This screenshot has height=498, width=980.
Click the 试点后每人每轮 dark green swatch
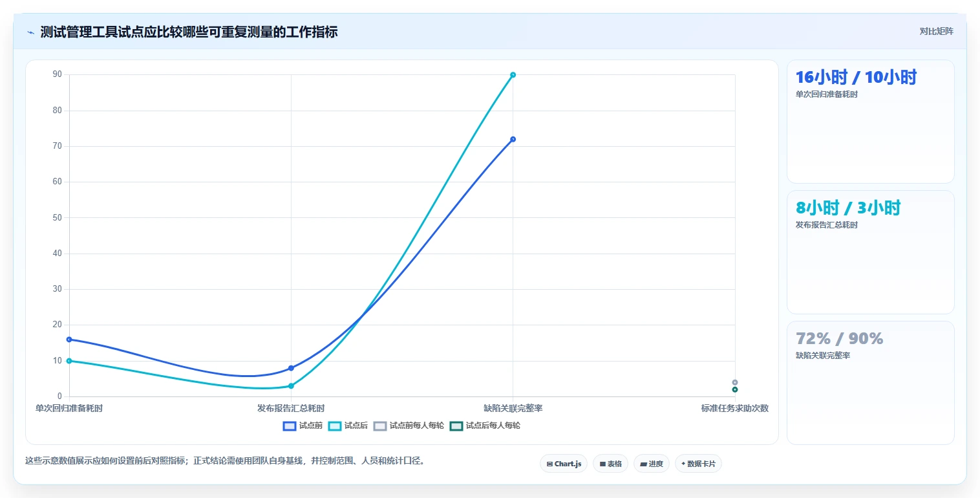click(456, 426)
